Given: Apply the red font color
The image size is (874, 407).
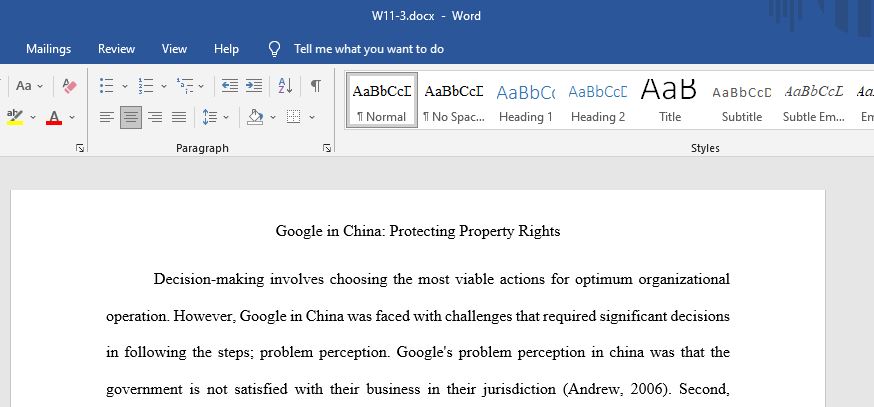Looking at the screenshot, I should pyautogui.click(x=54, y=117).
